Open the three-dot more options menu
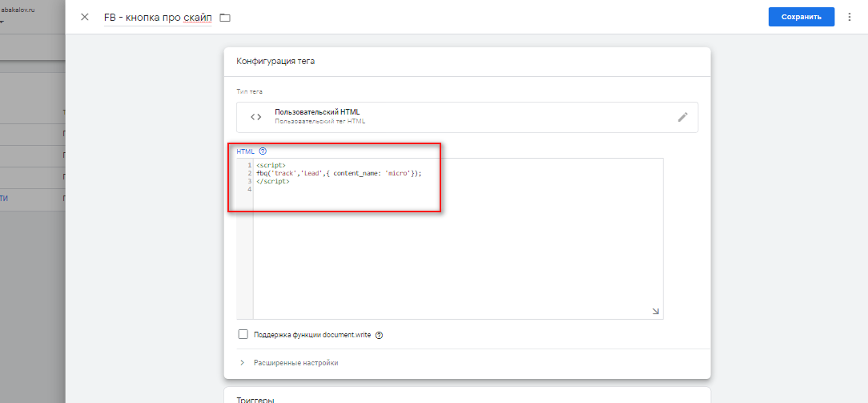The image size is (868, 403). click(x=850, y=17)
